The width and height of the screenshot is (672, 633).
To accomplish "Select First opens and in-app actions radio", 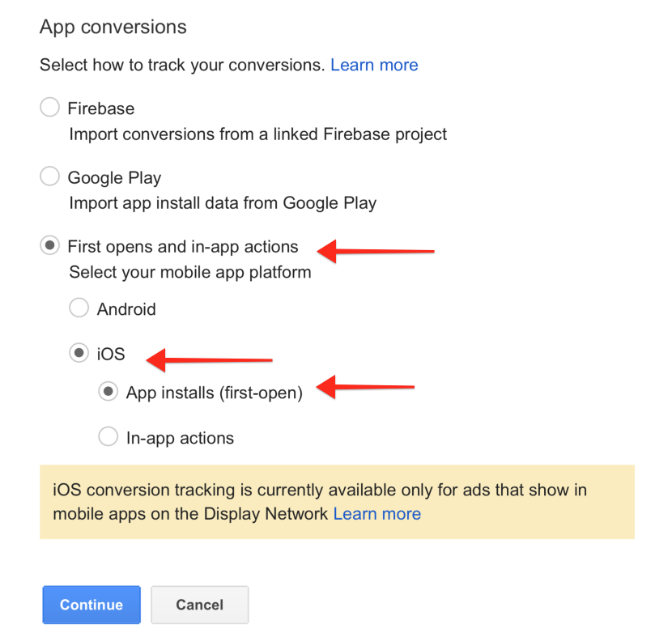I will point(49,246).
